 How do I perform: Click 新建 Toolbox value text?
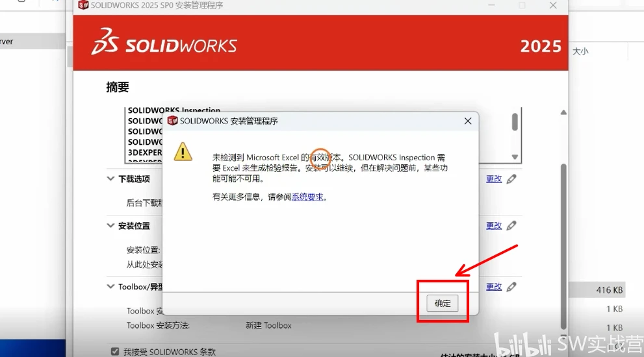(x=268, y=325)
